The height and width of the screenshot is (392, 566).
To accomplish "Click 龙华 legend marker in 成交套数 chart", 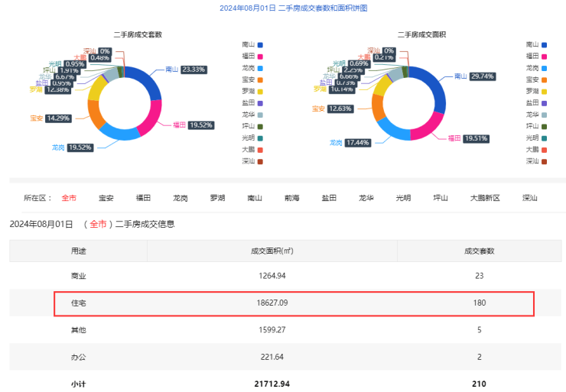I will (260, 115).
